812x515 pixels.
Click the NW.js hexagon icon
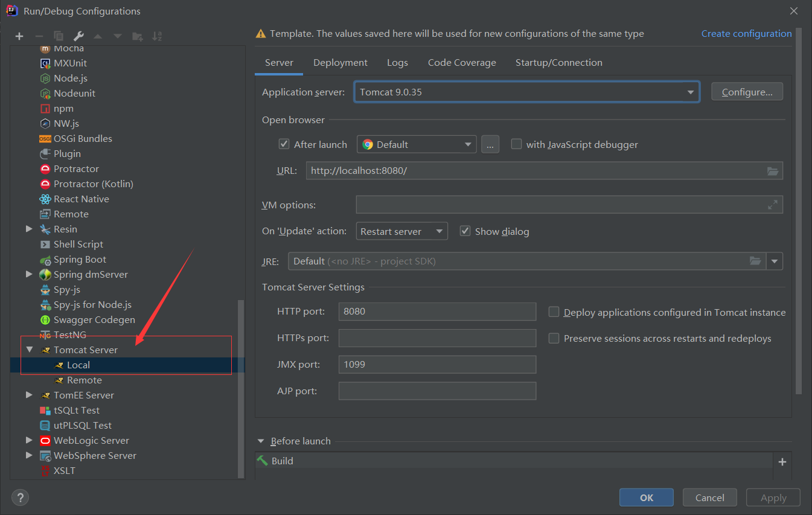[x=45, y=123]
